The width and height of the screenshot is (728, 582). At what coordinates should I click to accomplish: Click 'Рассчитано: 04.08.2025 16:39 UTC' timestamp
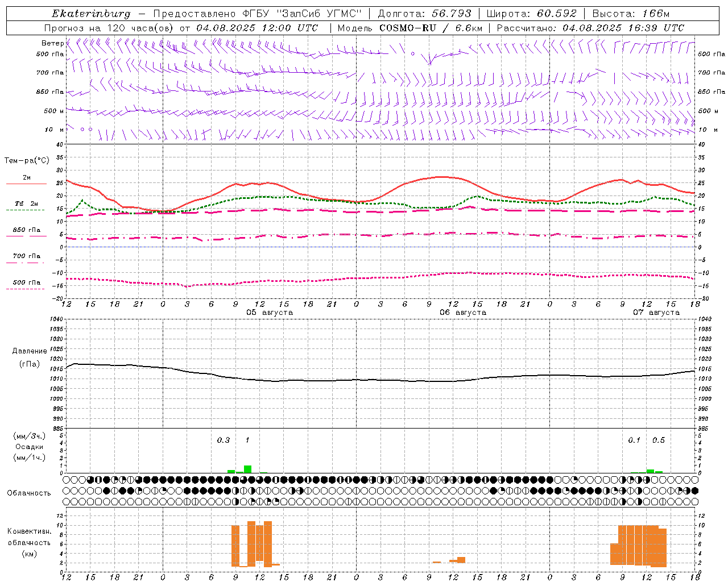coord(590,28)
